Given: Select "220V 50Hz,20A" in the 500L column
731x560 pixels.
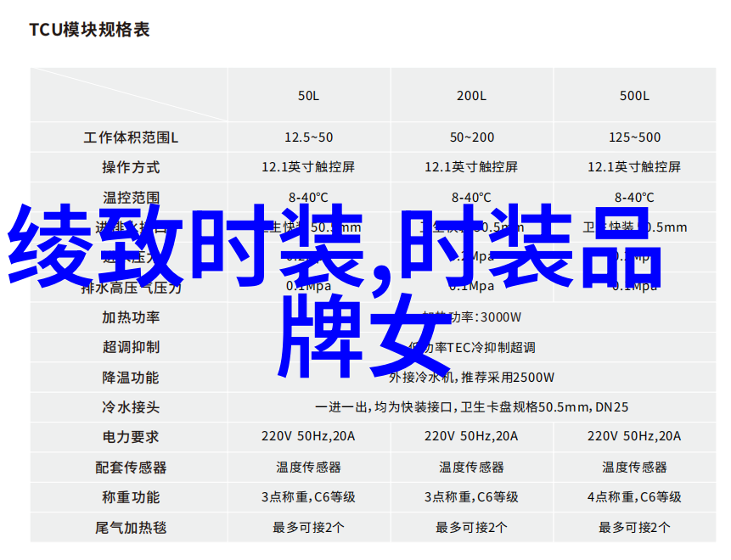Looking at the screenshot, I should (634, 436).
